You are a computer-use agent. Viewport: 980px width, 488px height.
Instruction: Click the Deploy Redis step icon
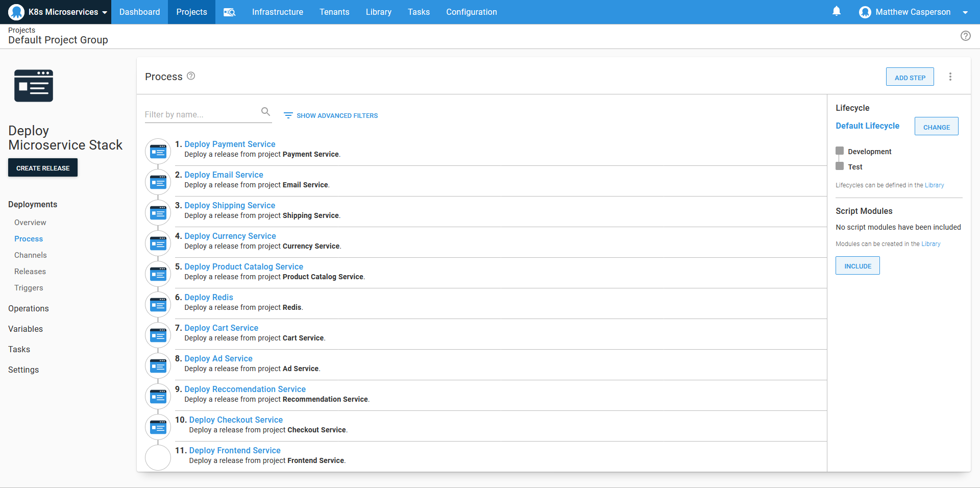click(158, 304)
